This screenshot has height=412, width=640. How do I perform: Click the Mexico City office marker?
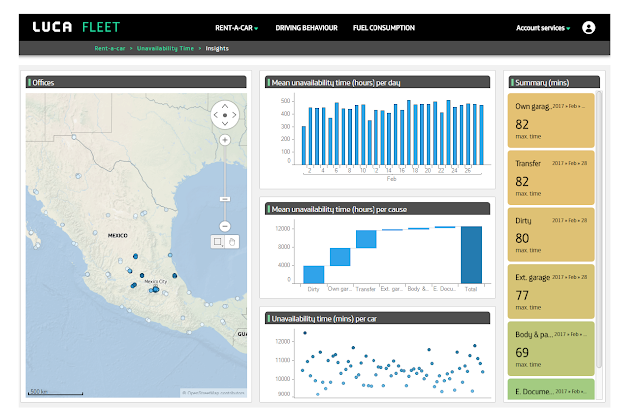pyautogui.click(x=155, y=289)
